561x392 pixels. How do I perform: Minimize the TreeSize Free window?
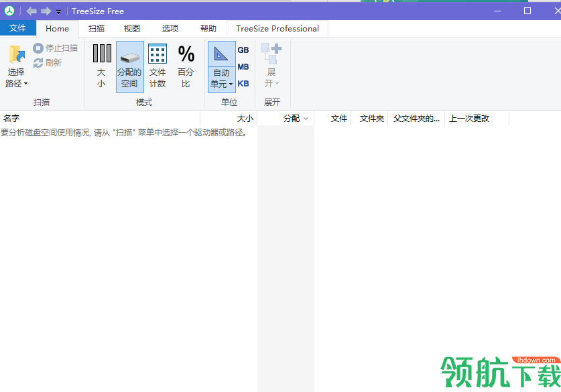tap(497, 11)
